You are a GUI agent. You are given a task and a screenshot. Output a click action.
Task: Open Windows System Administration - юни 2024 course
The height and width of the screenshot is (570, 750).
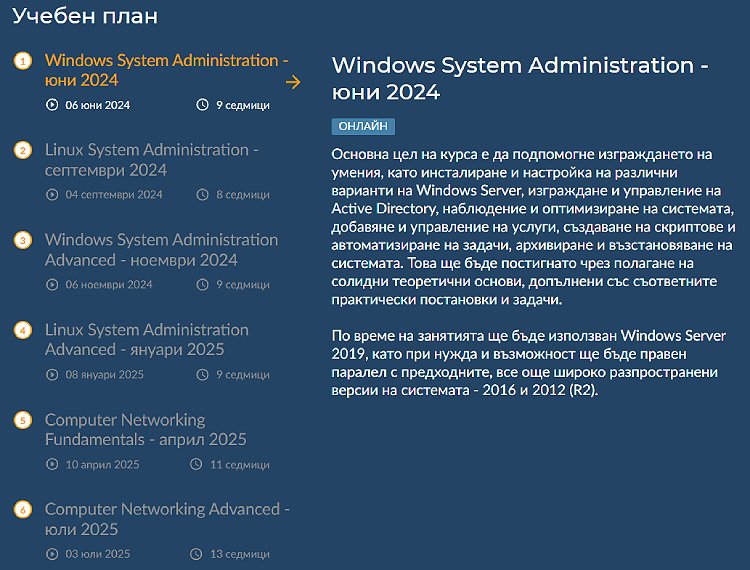166,70
